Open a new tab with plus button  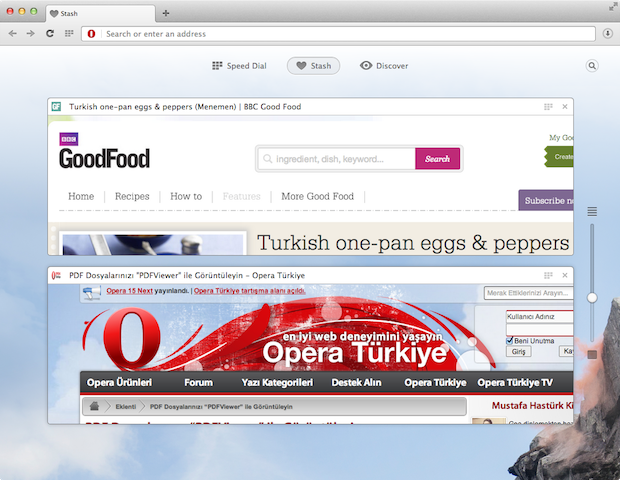point(166,13)
